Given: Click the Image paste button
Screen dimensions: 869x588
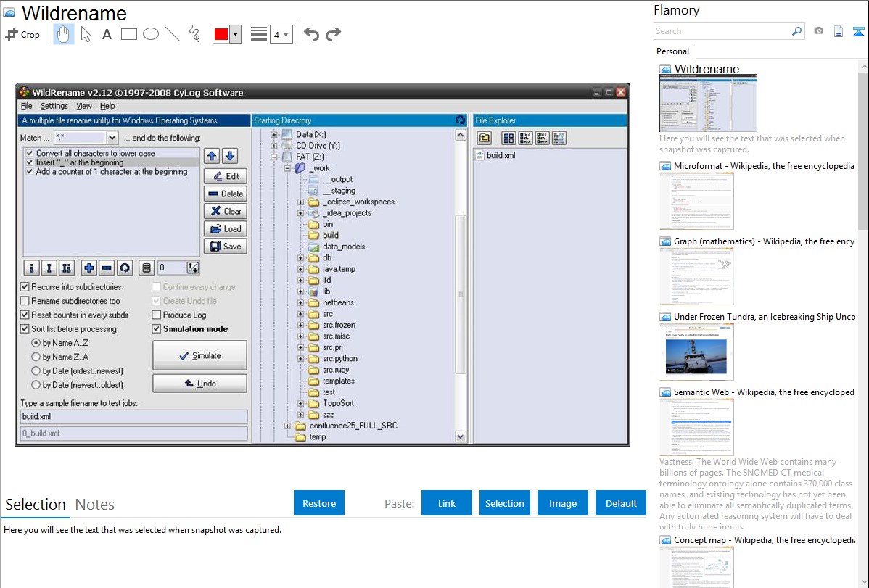Looking at the screenshot, I should point(562,503).
